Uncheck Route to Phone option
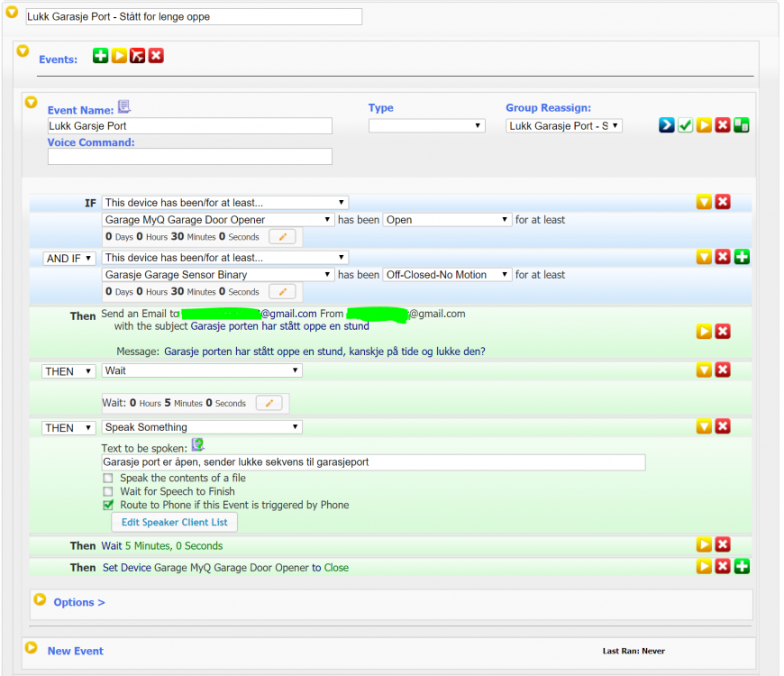The width and height of the screenshot is (784, 676). 108,506
